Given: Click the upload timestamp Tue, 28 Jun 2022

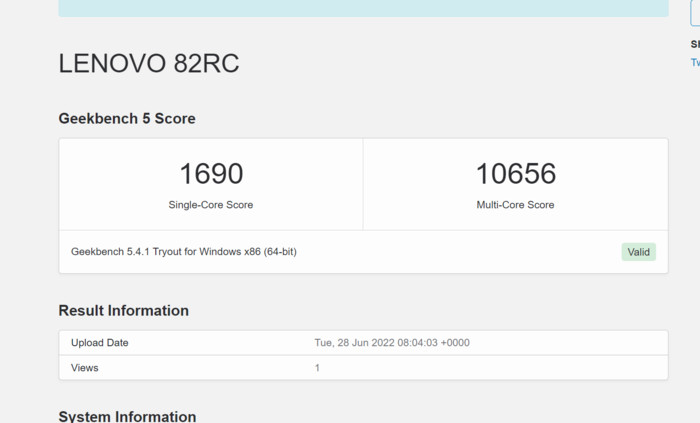Looking at the screenshot, I should pos(392,343).
